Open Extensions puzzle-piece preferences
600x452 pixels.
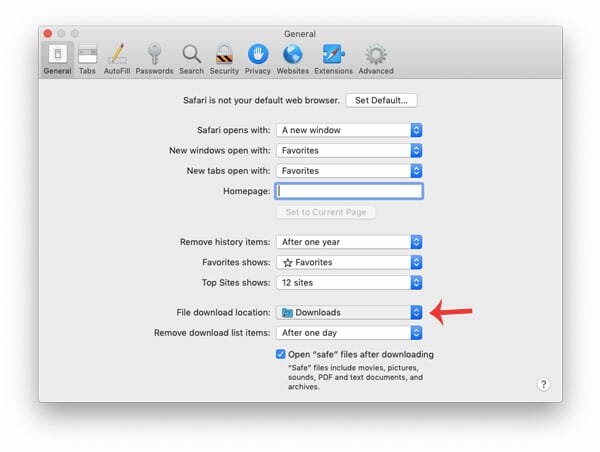(333, 59)
